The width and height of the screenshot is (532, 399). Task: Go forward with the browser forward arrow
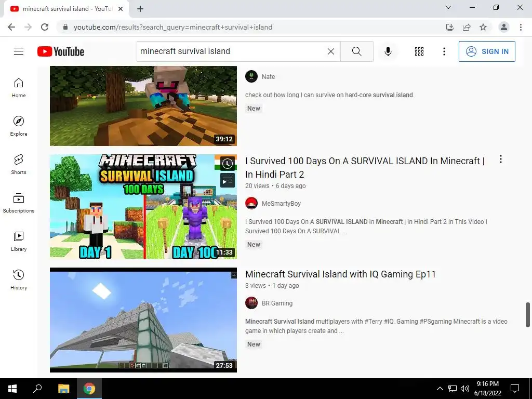point(28,27)
